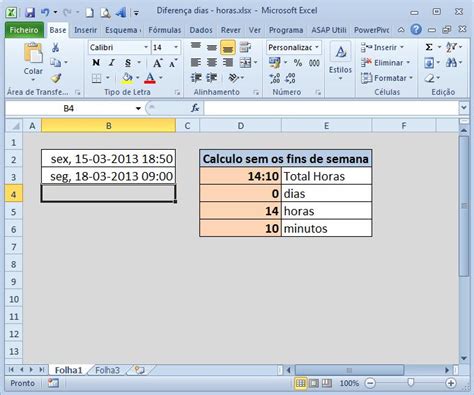Screen dimensions: 474x395
Task: Click Inserir cells button
Action: (383, 47)
